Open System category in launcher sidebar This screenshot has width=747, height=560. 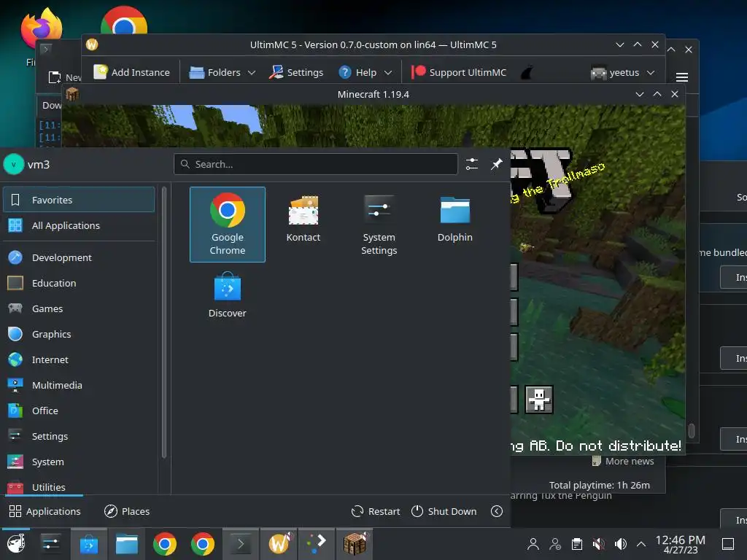pos(79,462)
